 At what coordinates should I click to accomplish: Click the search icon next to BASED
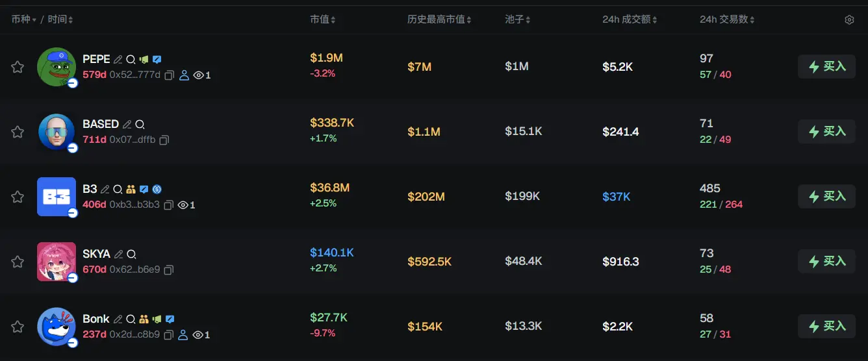click(140, 124)
